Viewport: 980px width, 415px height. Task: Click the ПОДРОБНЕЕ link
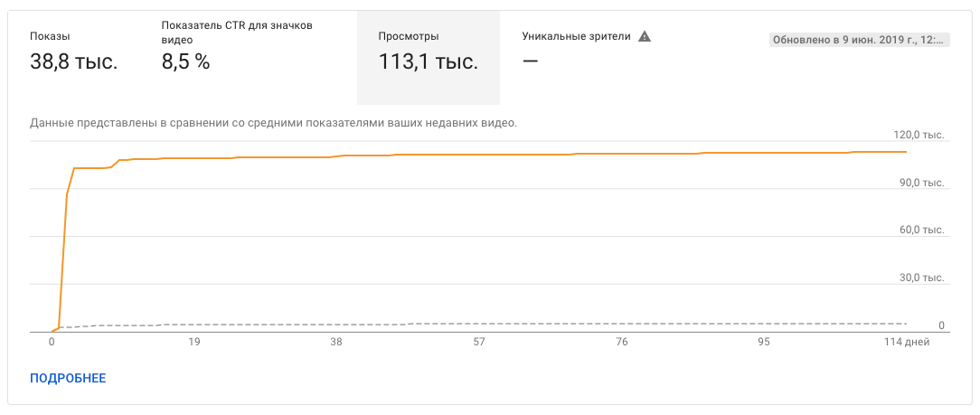pos(68,378)
